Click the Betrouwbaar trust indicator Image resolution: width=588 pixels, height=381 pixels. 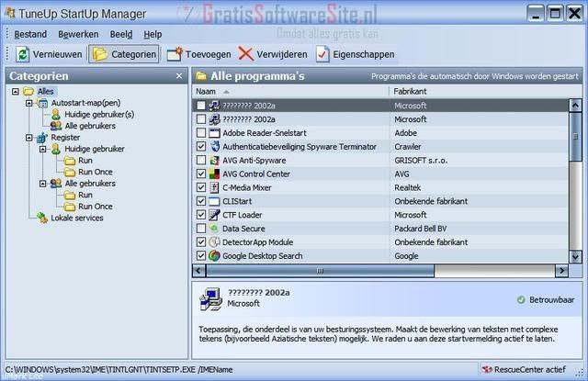coord(546,300)
